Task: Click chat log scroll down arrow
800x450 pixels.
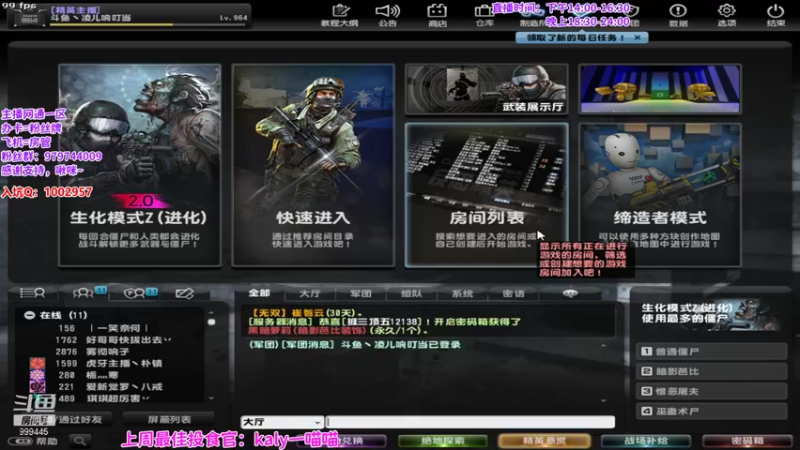Action: 604,401
